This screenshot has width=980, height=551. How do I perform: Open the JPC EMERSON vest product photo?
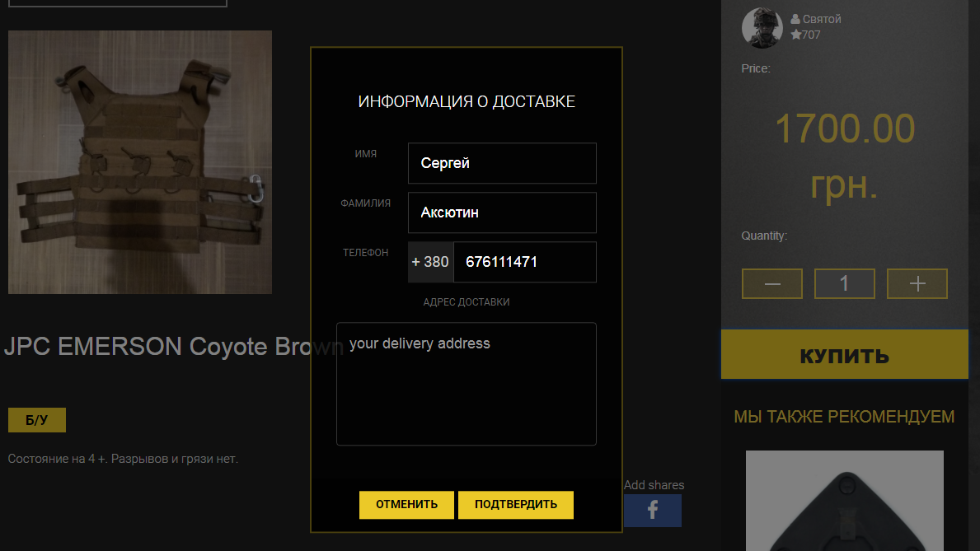140,161
